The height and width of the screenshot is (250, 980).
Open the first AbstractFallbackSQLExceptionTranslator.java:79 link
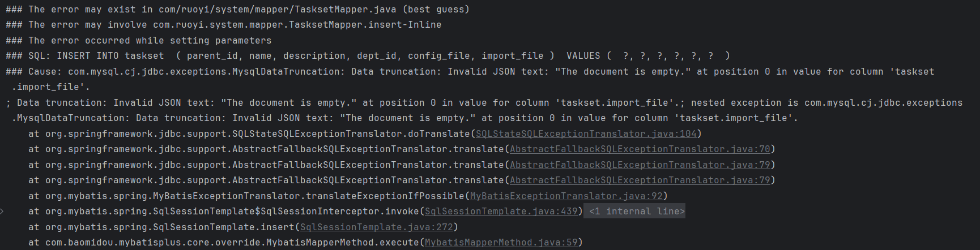point(640,165)
